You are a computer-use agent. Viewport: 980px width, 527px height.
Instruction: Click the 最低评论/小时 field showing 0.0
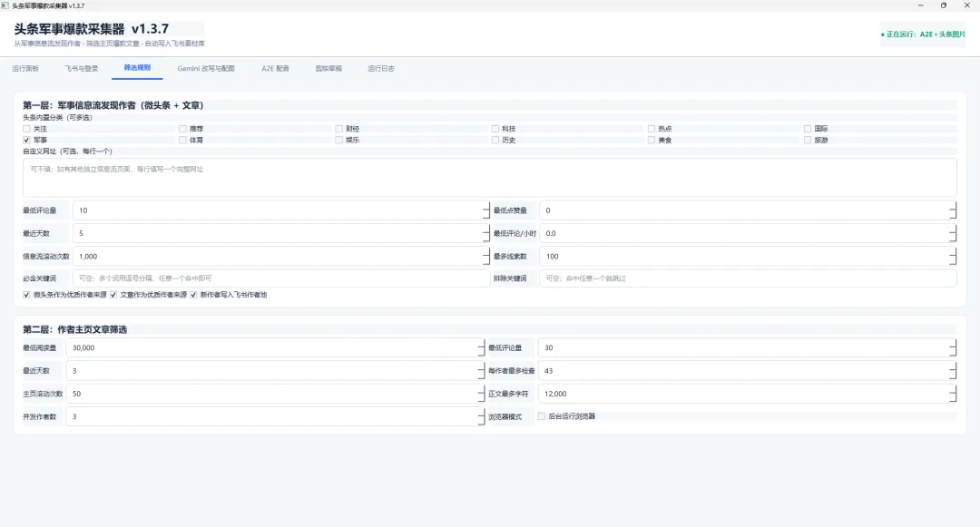point(748,233)
